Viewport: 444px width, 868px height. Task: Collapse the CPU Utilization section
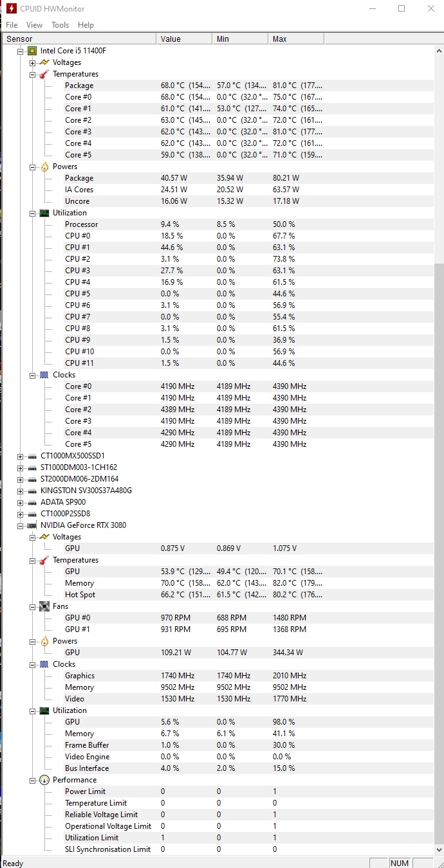[x=32, y=213]
